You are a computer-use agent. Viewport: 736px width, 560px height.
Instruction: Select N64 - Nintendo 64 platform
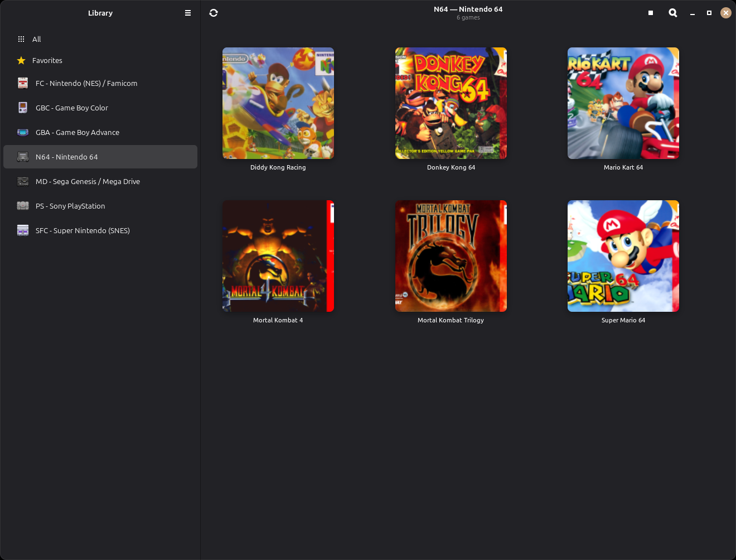point(100,157)
